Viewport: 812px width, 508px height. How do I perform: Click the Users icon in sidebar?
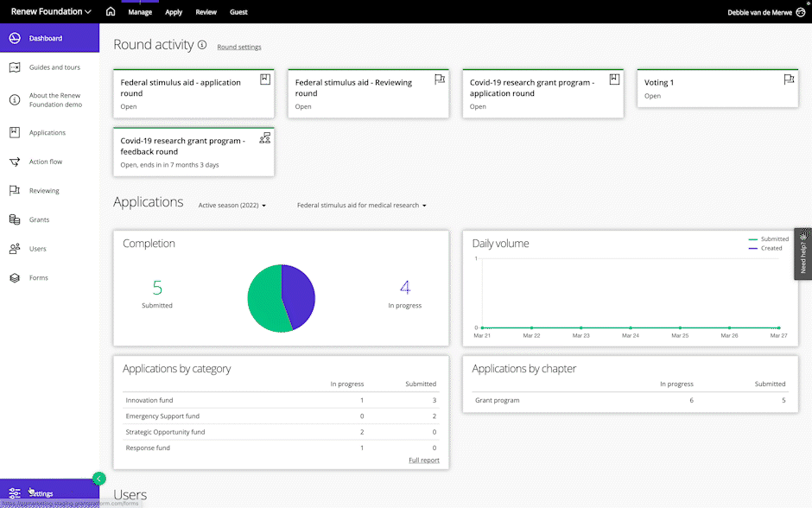pos(15,249)
